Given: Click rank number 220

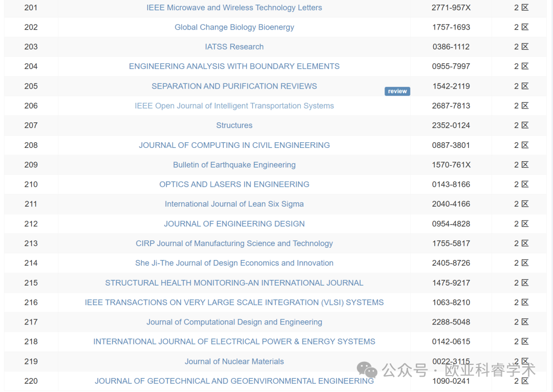Looking at the screenshot, I should (x=31, y=381).
